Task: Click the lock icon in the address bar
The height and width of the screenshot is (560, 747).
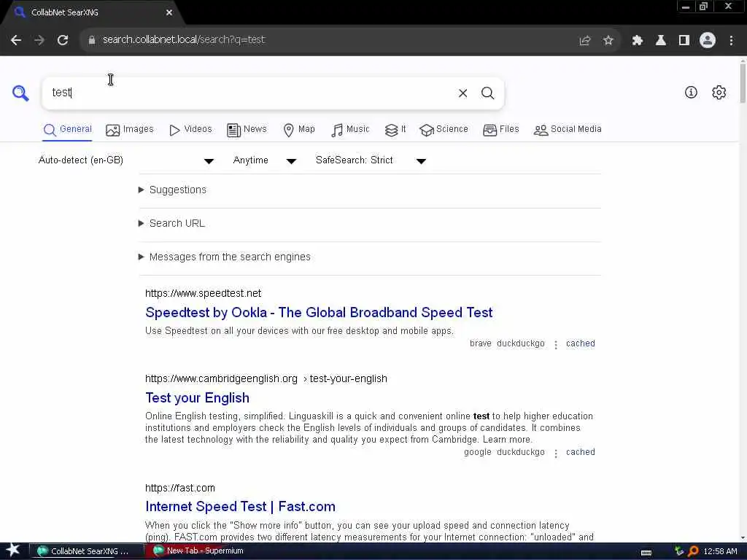Action: point(92,40)
